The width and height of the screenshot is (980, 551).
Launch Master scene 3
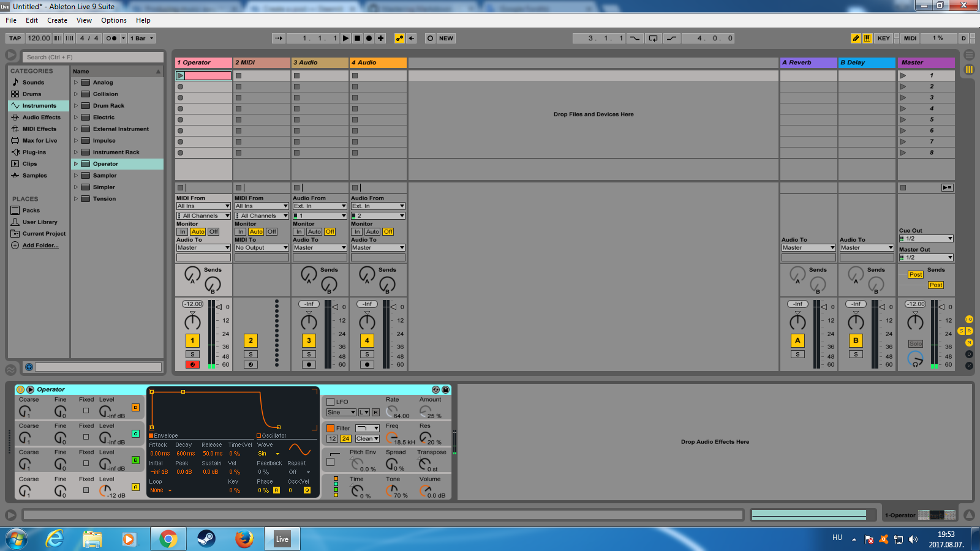[903, 97]
